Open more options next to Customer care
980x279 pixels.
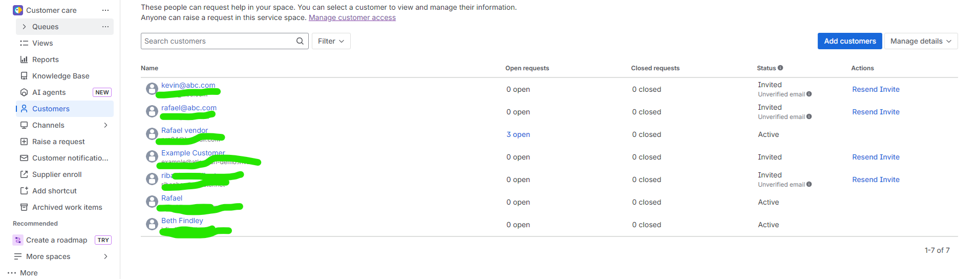[x=105, y=10]
